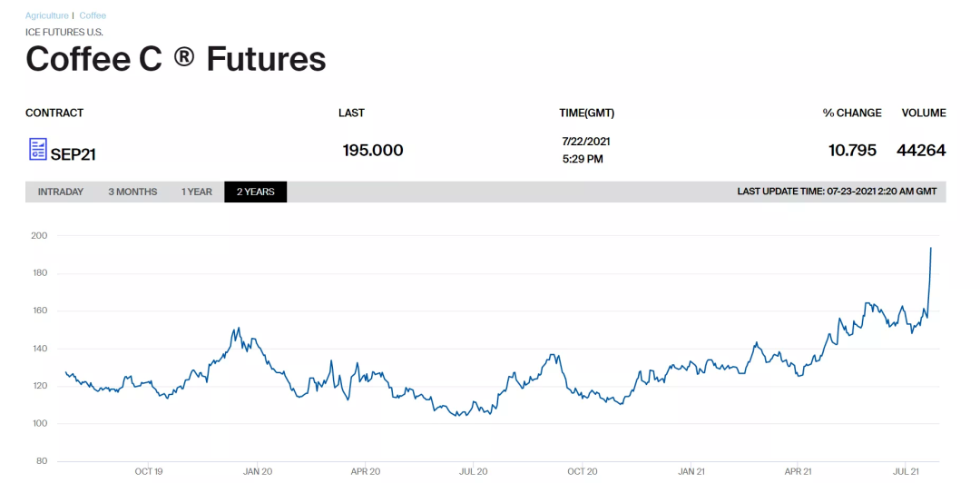Click the JAN 20 label on the chart axis
This screenshot has width=980, height=483.
click(x=258, y=471)
